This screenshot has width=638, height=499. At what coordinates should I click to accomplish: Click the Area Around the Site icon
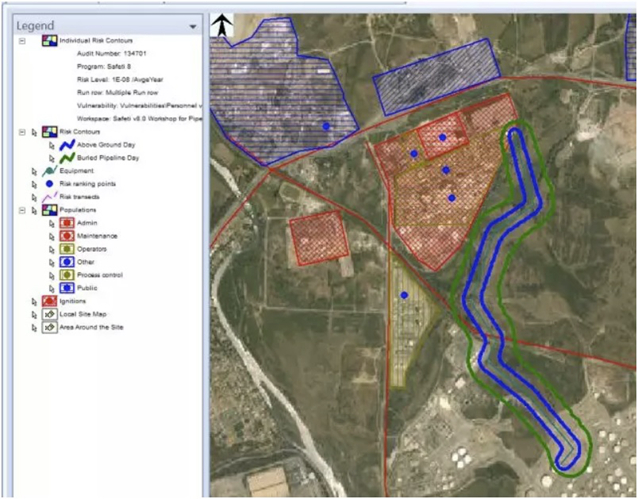tap(49, 327)
